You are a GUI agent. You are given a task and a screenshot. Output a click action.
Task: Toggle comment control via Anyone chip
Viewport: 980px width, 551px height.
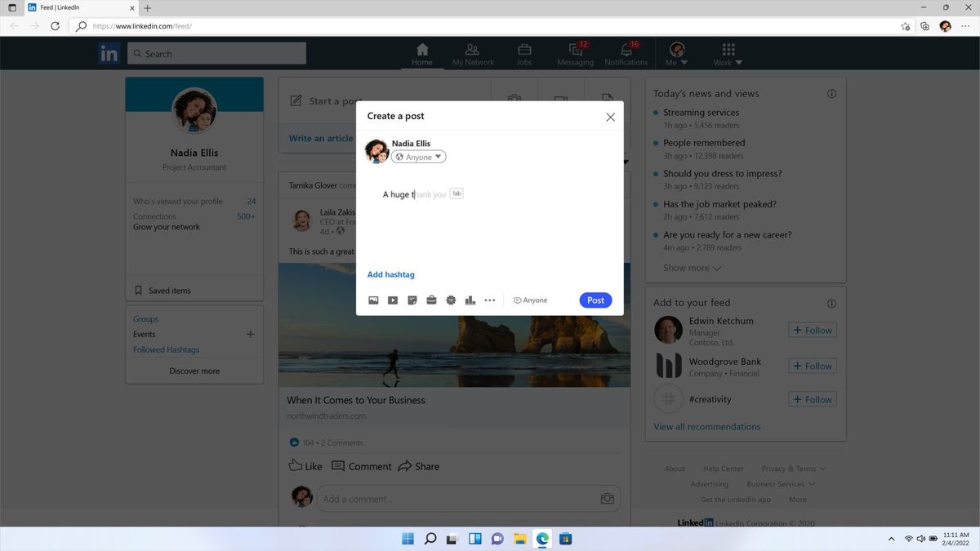coord(529,300)
